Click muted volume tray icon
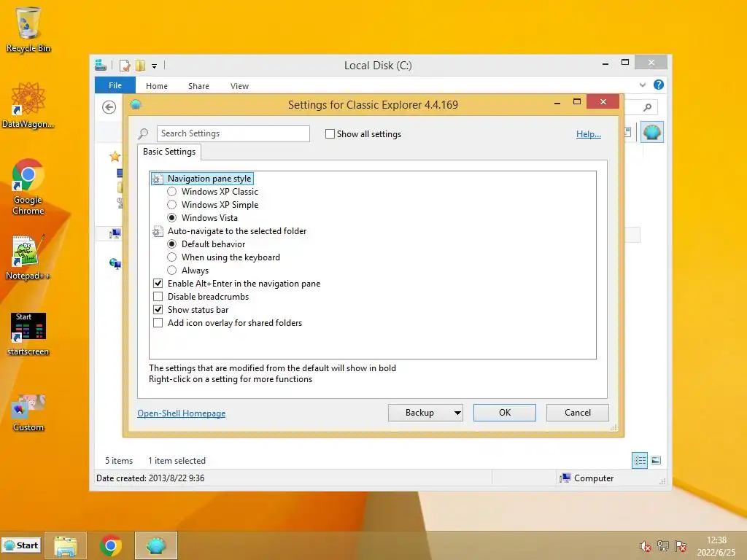Screen dimensions: 747x560 point(645,546)
